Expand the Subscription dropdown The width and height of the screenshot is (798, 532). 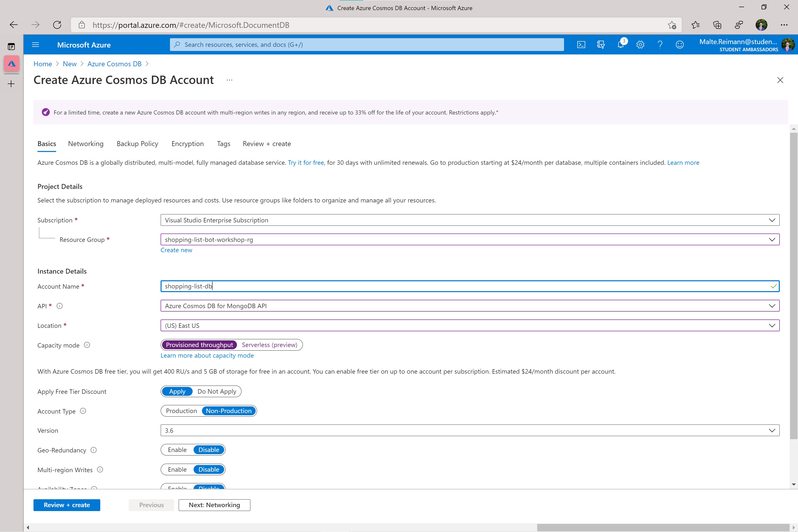[x=772, y=220]
